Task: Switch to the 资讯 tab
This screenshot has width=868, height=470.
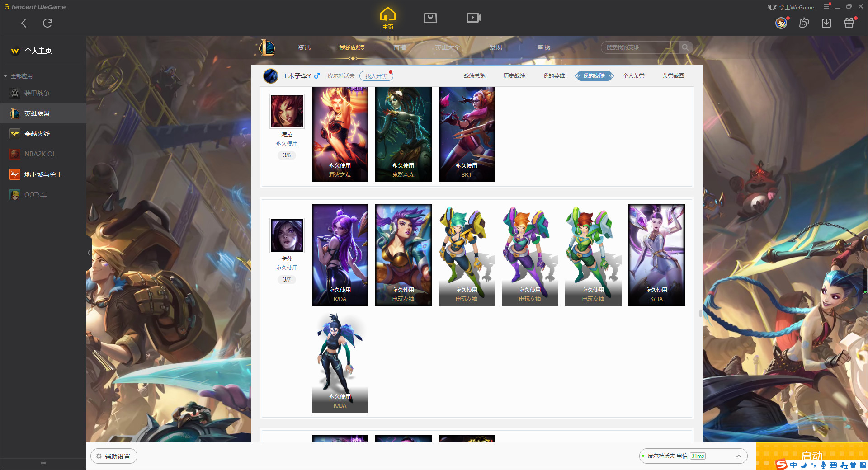Action: (x=304, y=47)
